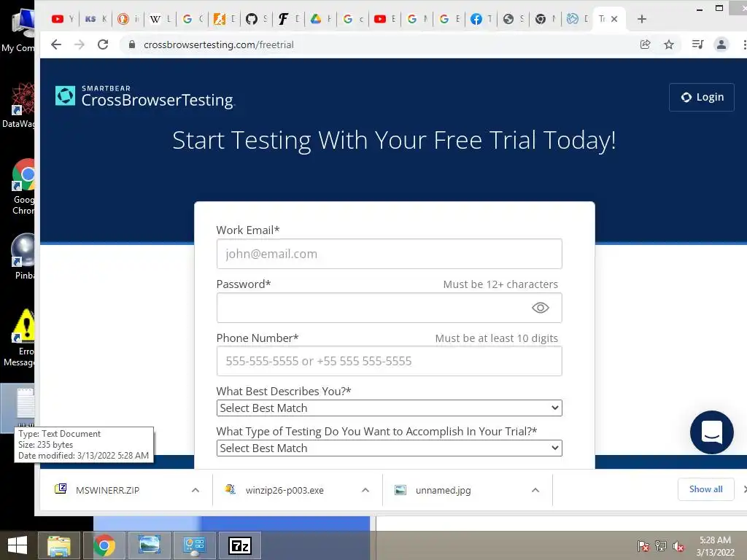Screen dimensions: 747x560
Task: Click the 'Must be at least 10 digits' hint
Action: (496, 338)
